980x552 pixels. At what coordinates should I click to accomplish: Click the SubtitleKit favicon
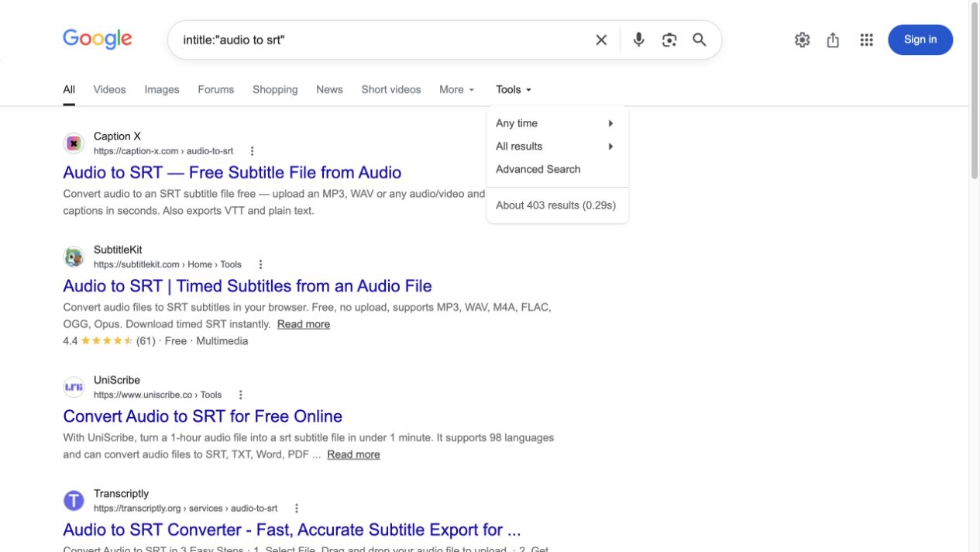pyautogui.click(x=74, y=257)
